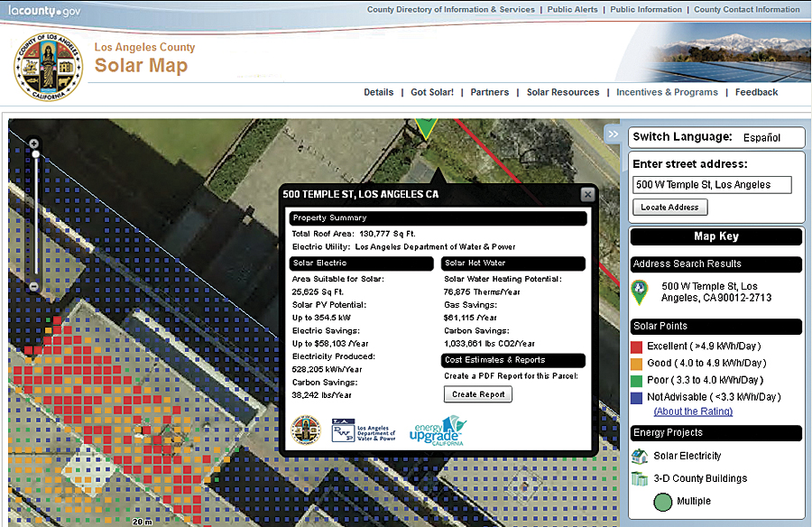Click the Solar Map title heading

coord(141,66)
